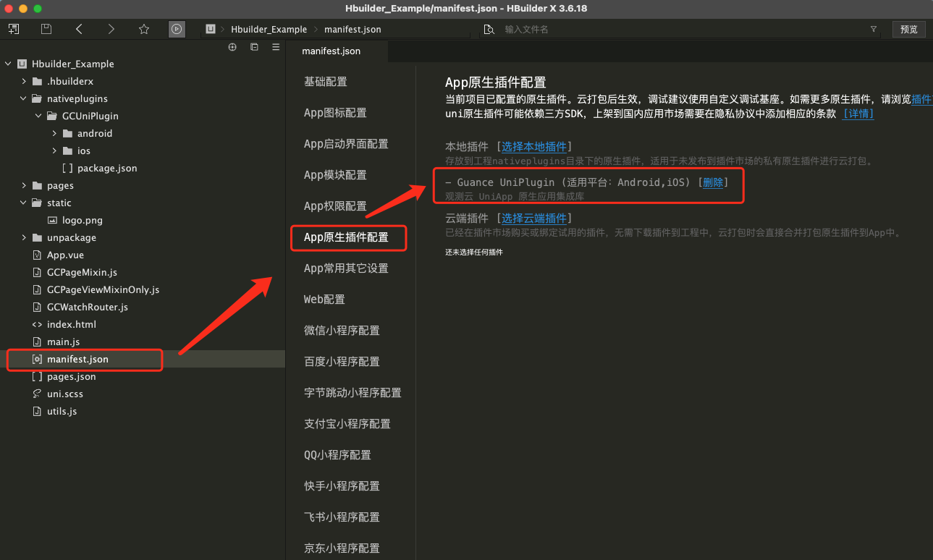This screenshot has width=933, height=560.
Task: Open App启动界面配置 section
Action: [x=346, y=144]
